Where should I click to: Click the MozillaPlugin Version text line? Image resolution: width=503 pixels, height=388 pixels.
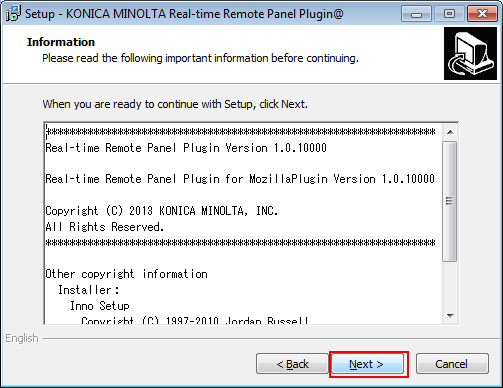coord(240,179)
